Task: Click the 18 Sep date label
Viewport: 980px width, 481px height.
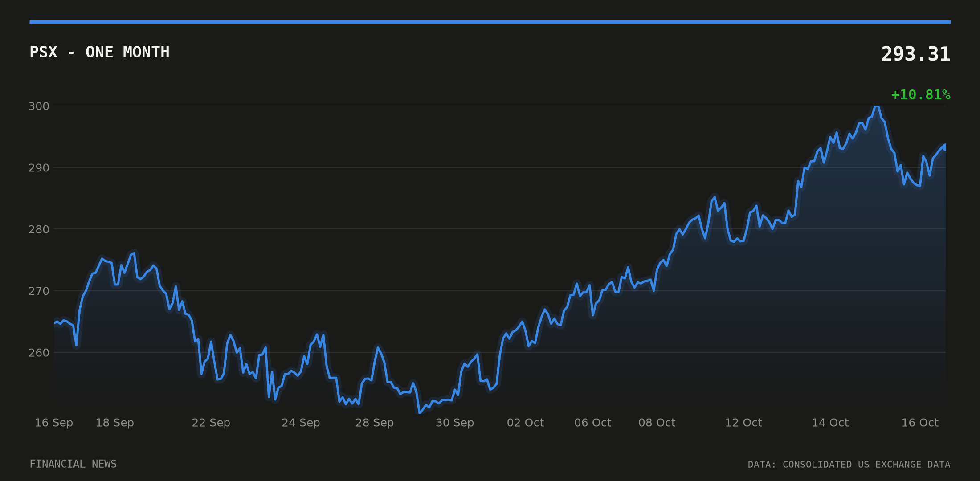Action: click(115, 423)
